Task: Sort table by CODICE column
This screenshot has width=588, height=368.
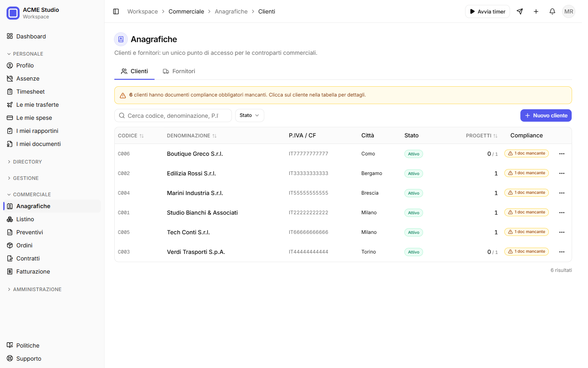Action: point(131,136)
